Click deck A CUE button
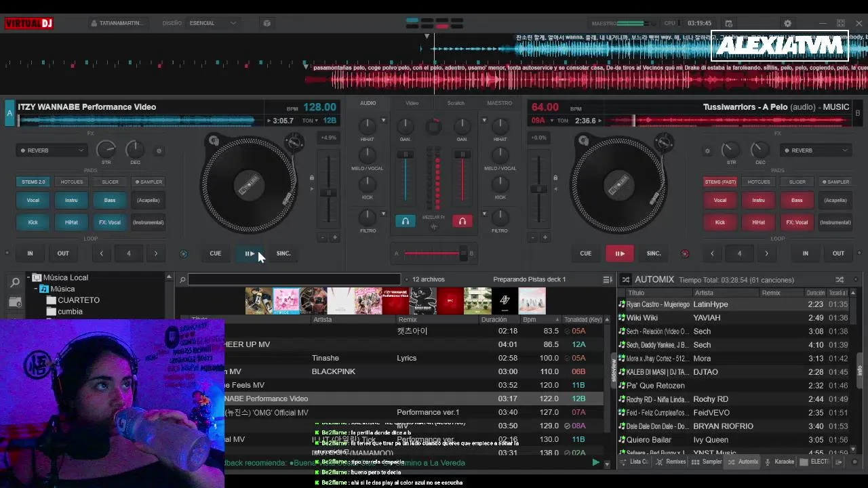This screenshot has height=488, width=868. click(216, 253)
